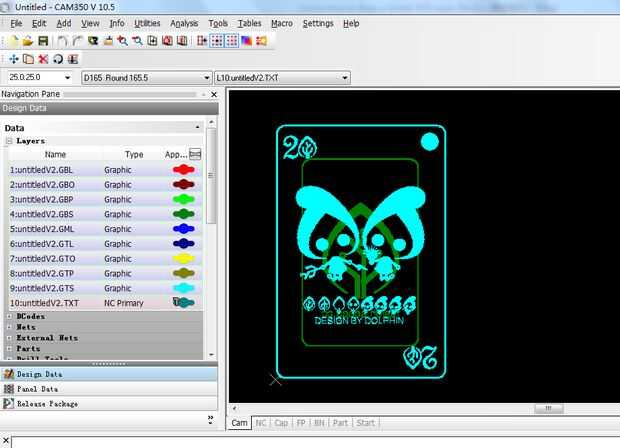620x448 pixels.
Task: Expand the DCodes tree node
Action: click(x=9, y=316)
